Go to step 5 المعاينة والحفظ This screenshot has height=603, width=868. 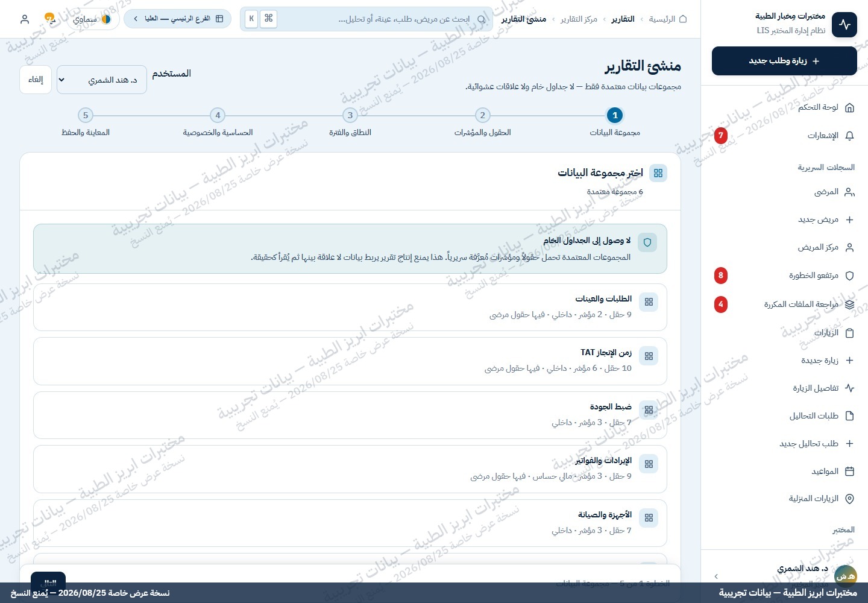tap(86, 122)
